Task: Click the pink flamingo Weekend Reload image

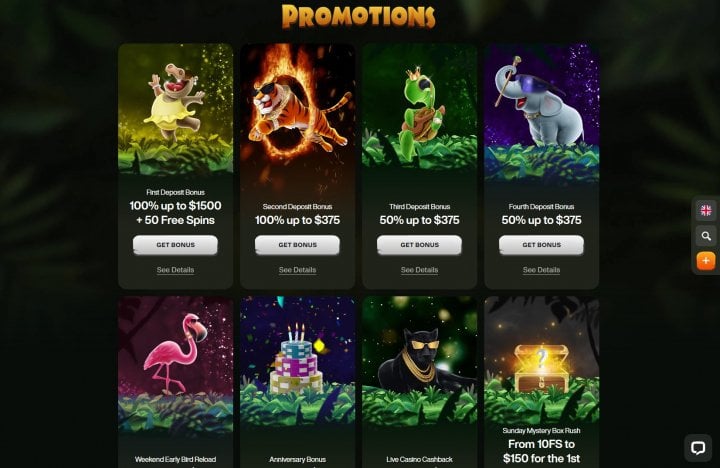Action: pyautogui.click(x=175, y=365)
